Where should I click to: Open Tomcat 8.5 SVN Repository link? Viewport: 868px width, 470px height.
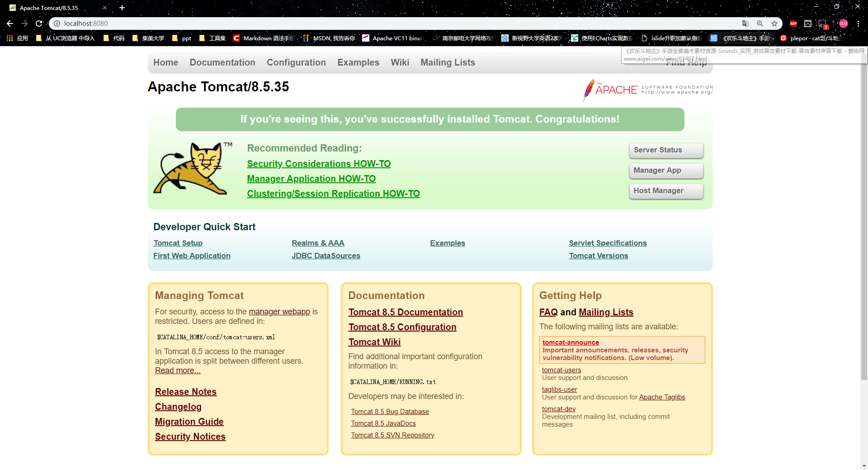tap(392, 435)
